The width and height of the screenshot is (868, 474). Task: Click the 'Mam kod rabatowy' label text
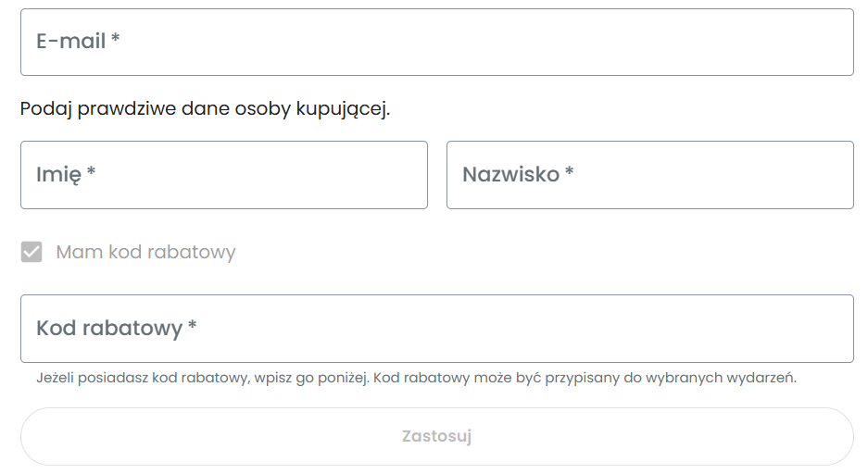145,252
